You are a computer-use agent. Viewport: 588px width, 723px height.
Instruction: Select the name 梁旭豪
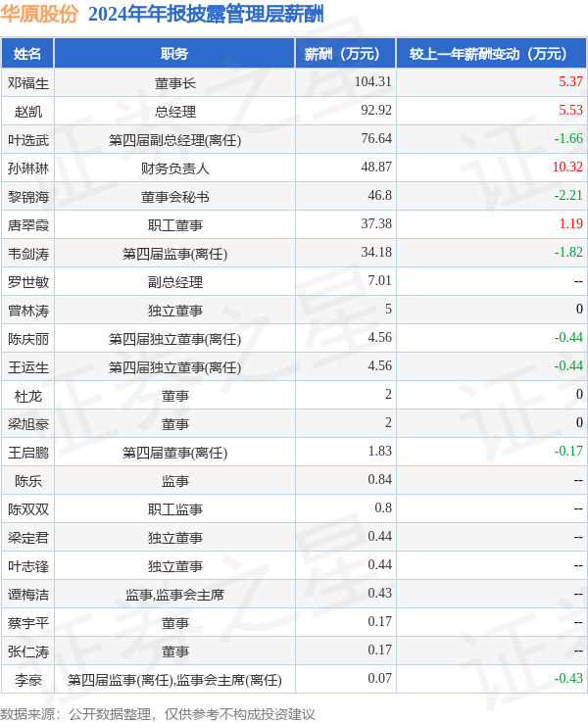click(28, 424)
